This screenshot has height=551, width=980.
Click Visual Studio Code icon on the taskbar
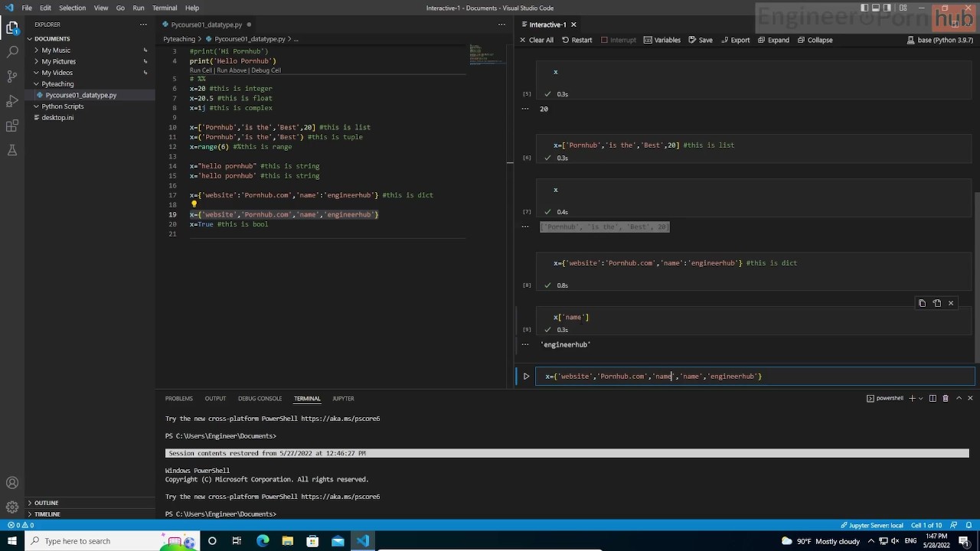click(362, 541)
